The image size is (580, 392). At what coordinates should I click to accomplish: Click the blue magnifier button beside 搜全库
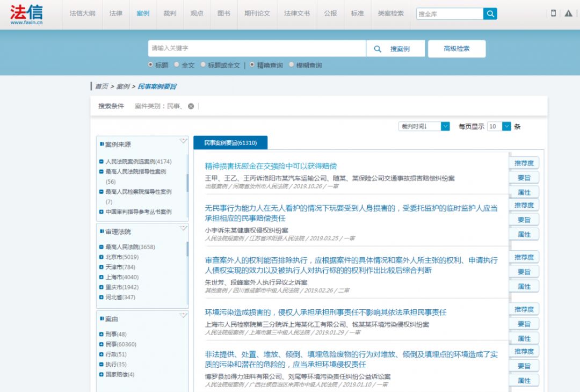490,14
